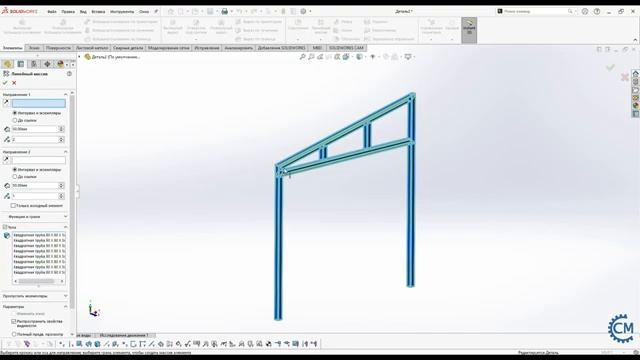Click the help question mark in title bar
The image size is (640, 360).
coord(597,11)
